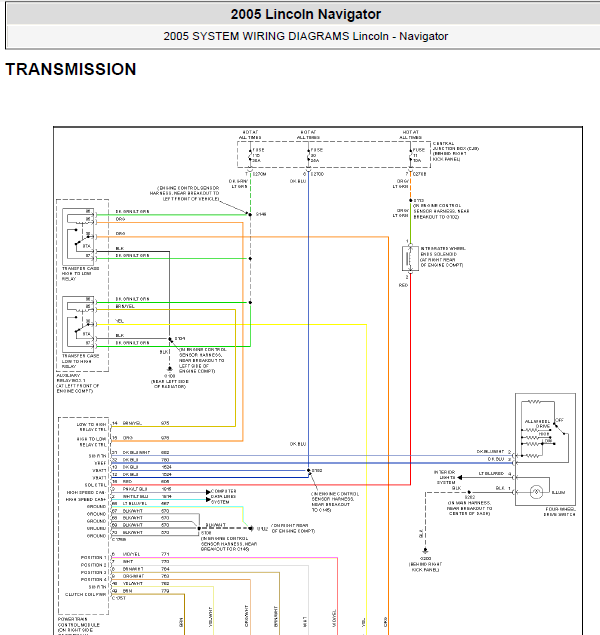600x635 pixels.
Task: Click the 'VREF' pin label
Action: [100, 463]
